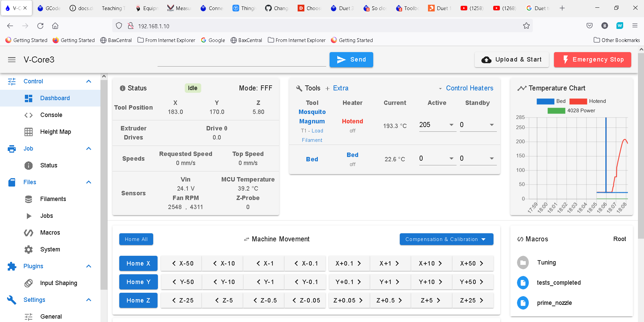This screenshot has width=644, height=322.
Task: Click Upload & Start button
Action: point(512,60)
